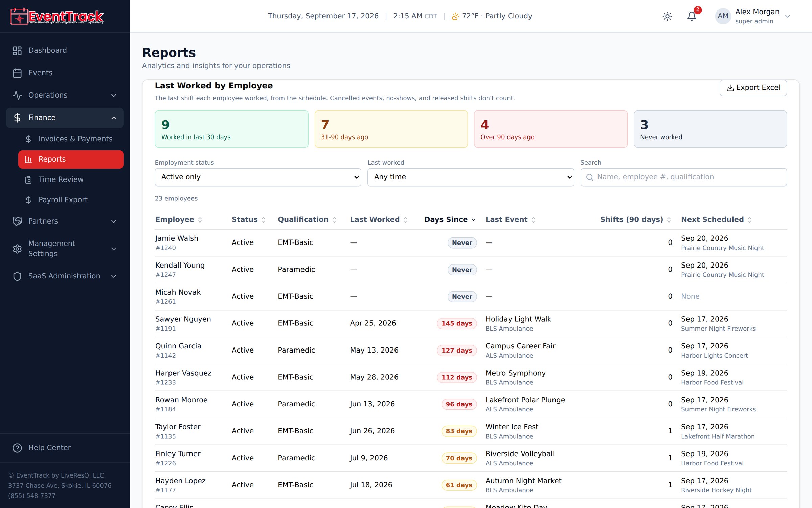Open Invoices & Payments page
812x508 pixels.
point(71,139)
